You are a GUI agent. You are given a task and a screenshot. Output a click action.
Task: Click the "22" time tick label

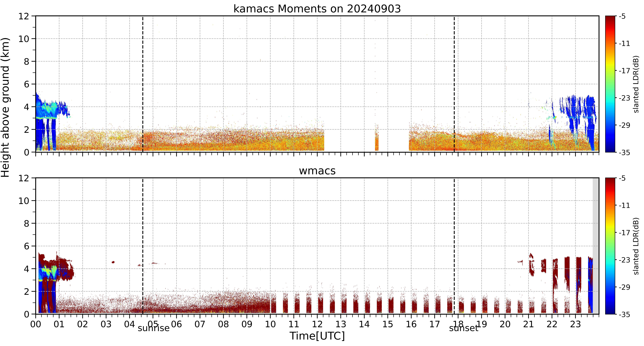[x=552, y=324]
